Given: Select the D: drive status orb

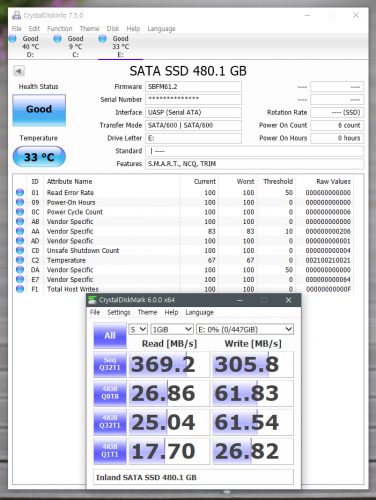Looking at the screenshot, I should coord(13,39).
